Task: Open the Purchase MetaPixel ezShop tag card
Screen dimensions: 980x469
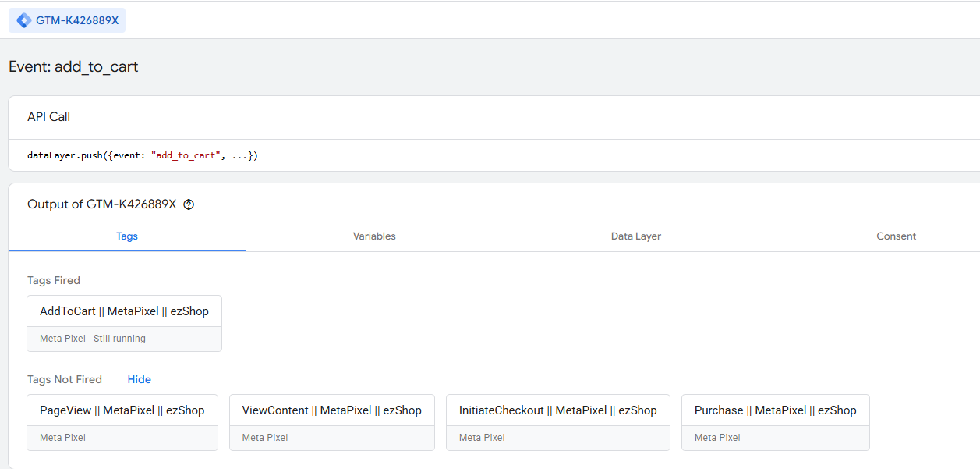Action: pyautogui.click(x=776, y=422)
